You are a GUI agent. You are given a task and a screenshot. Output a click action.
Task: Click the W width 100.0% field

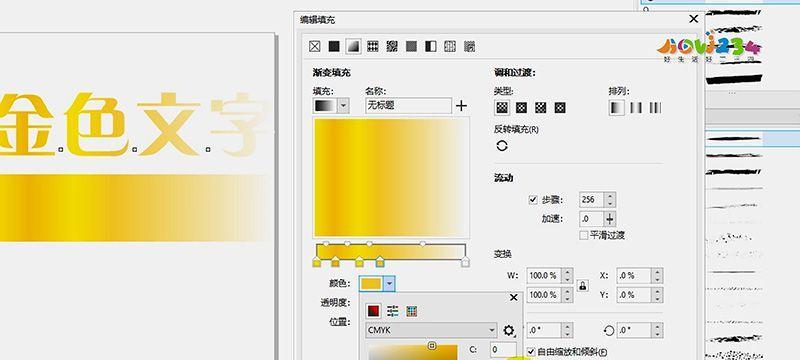pyautogui.click(x=544, y=275)
